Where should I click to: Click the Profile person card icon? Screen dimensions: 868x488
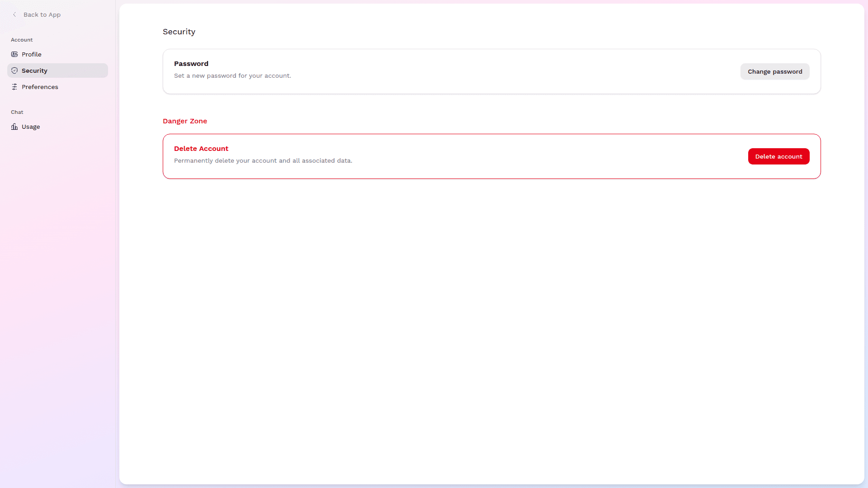tap(14, 54)
